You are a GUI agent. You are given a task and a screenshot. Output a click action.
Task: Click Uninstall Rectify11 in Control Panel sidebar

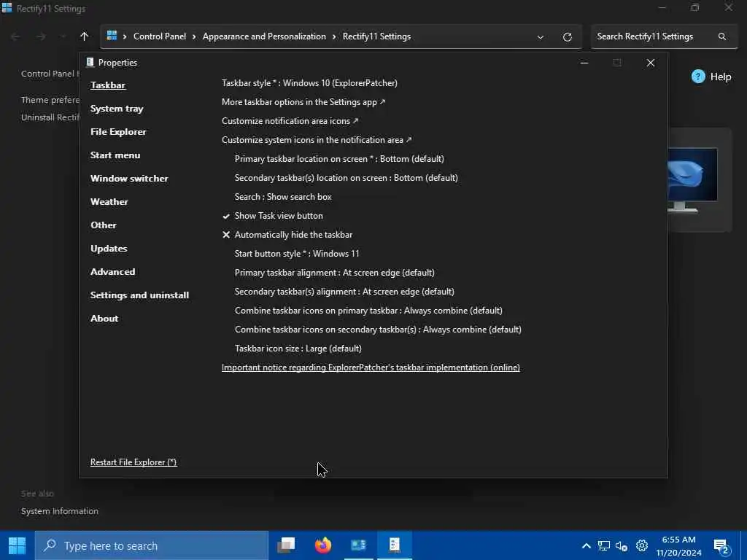(x=50, y=117)
